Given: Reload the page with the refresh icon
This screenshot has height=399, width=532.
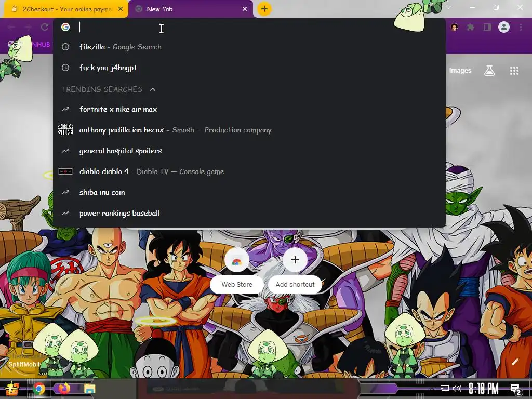Looking at the screenshot, I should point(45,27).
